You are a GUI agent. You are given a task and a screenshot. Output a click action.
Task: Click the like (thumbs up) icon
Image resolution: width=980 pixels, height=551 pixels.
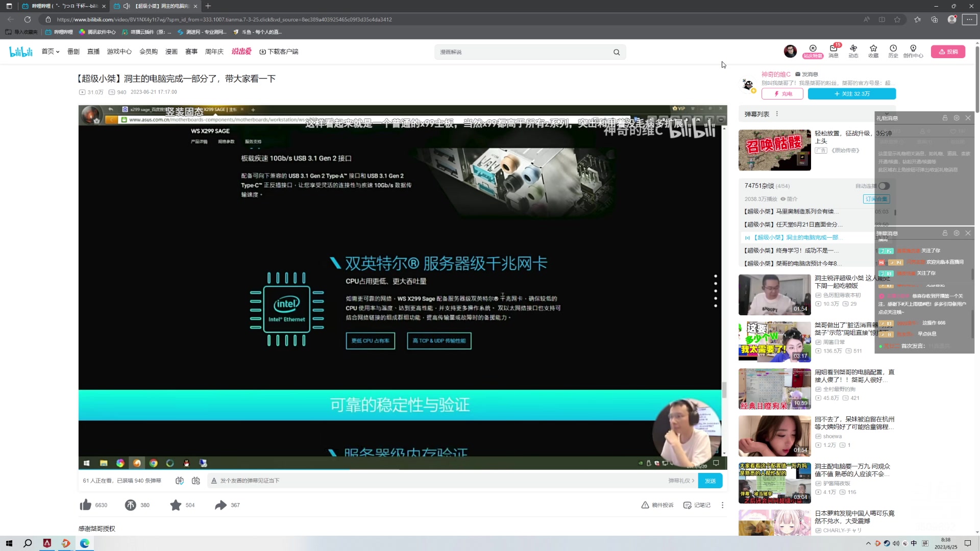pyautogui.click(x=85, y=505)
